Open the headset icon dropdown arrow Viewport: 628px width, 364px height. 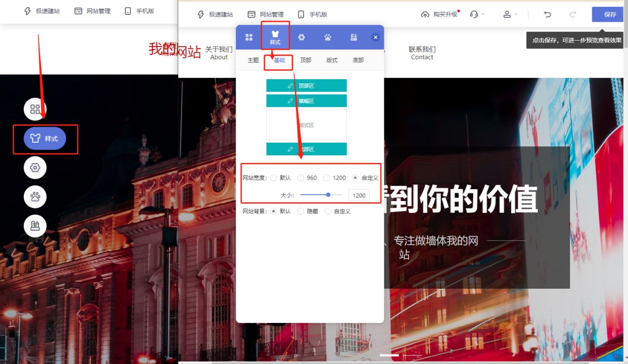(483, 14)
